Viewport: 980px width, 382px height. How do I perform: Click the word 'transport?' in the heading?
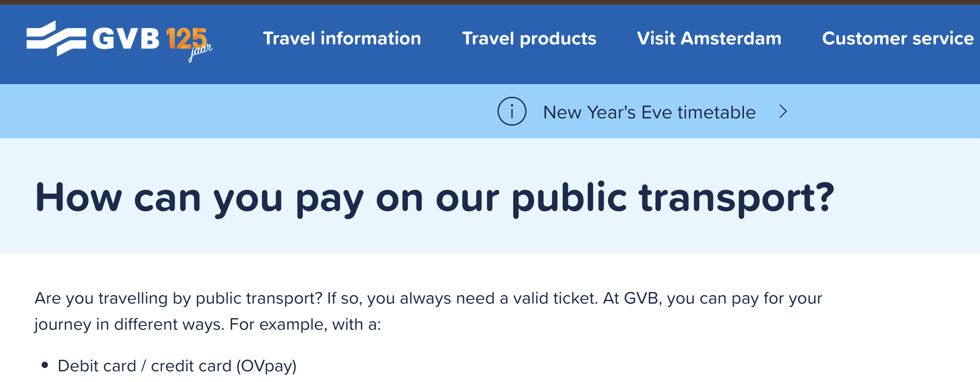click(x=737, y=197)
